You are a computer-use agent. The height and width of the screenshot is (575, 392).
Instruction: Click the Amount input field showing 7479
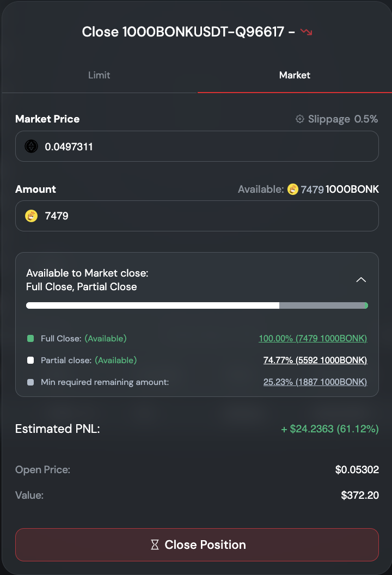207,216
